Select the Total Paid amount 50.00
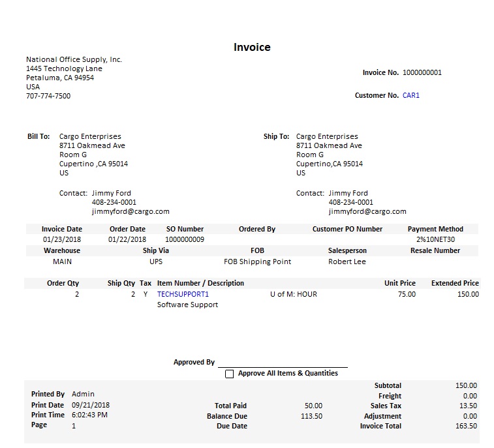The image size is (494, 448). tap(313, 406)
